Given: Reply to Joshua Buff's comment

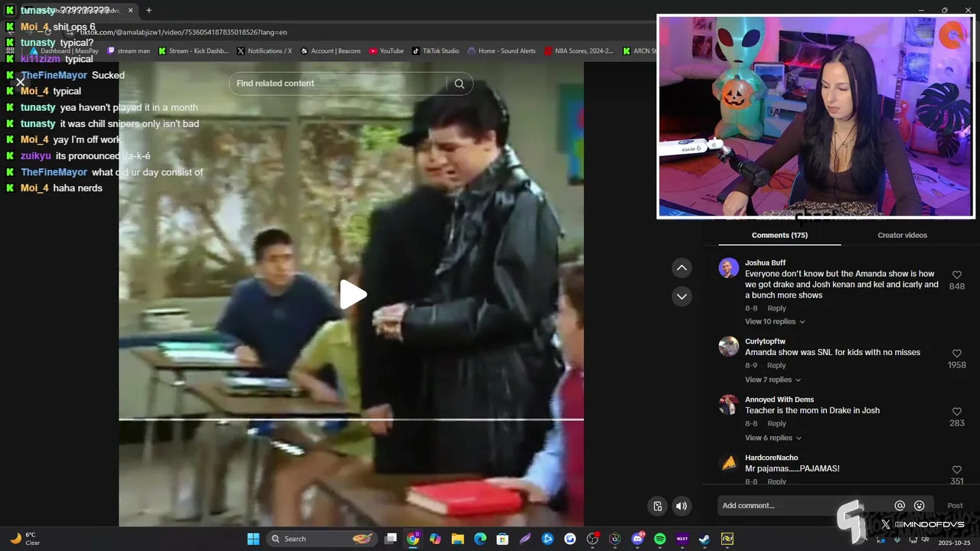Looking at the screenshot, I should [776, 308].
